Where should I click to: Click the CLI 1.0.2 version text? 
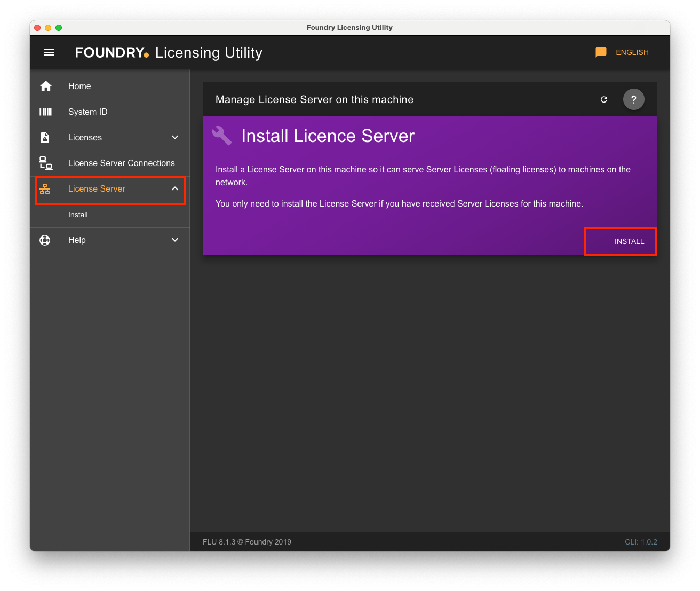641,542
